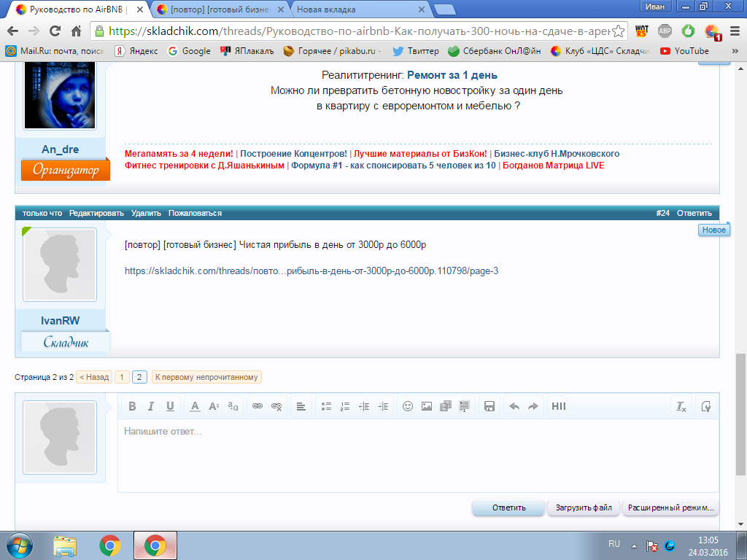The height and width of the screenshot is (560, 747).
Task: Click the HII toolbar button
Action: (x=558, y=406)
